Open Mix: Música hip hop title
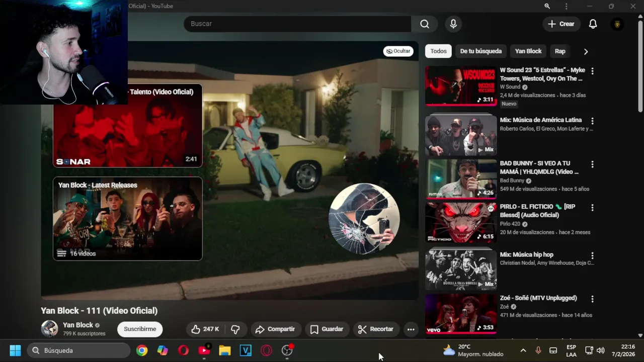This screenshot has width=644, height=362. coord(526,255)
